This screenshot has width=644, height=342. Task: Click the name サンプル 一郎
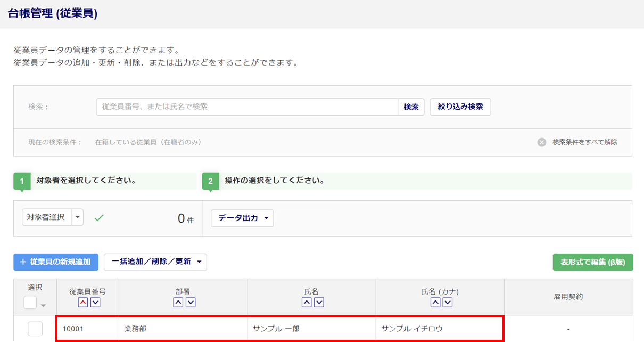pos(276,329)
